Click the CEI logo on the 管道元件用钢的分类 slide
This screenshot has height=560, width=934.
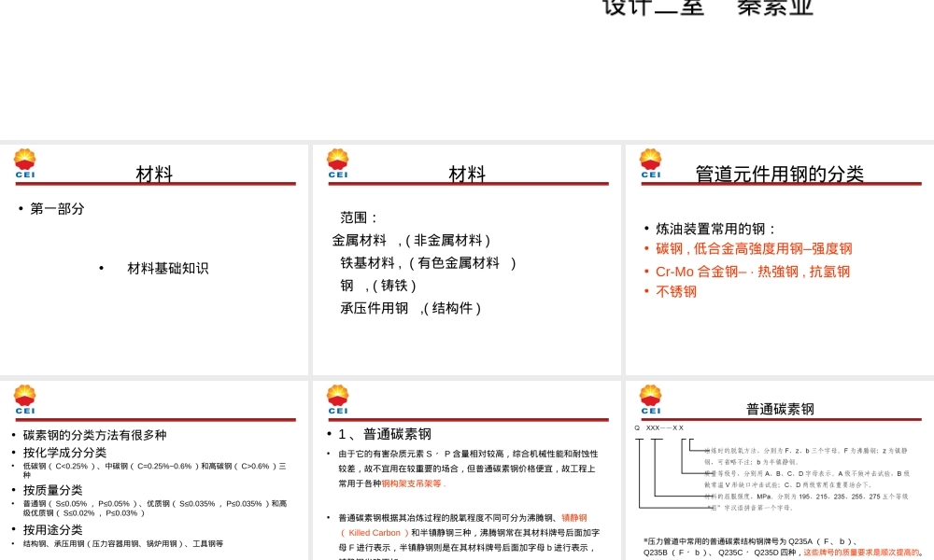[x=650, y=163]
